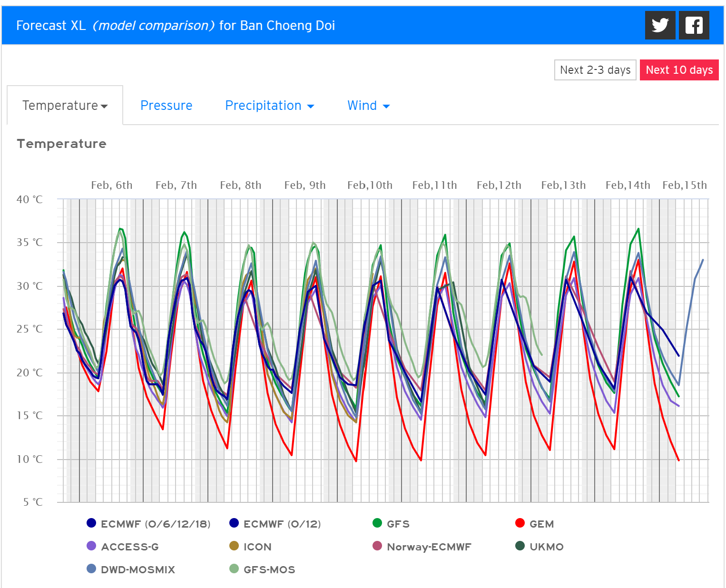Image resolution: width=726 pixels, height=588 pixels.
Task: Switch to the Pressure tab
Action: tap(167, 106)
